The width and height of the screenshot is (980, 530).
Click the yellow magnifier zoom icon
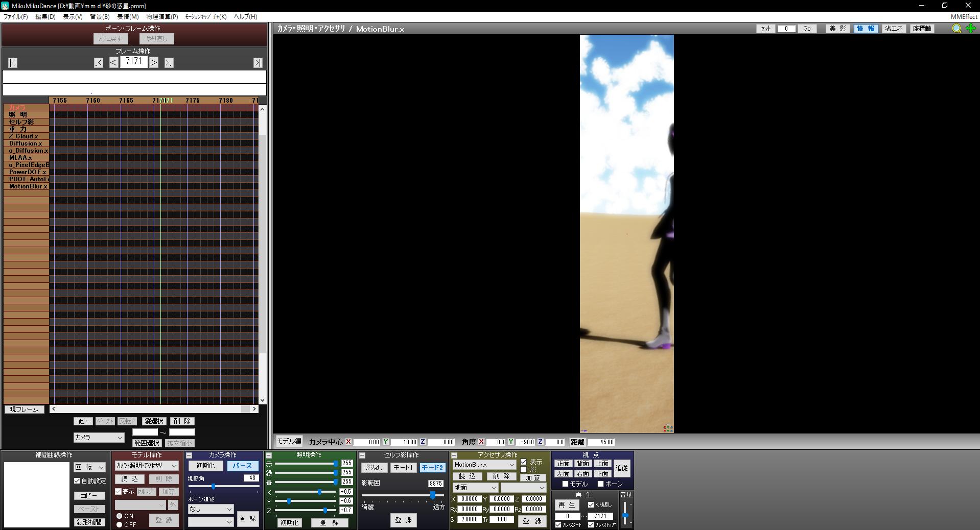click(956, 29)
